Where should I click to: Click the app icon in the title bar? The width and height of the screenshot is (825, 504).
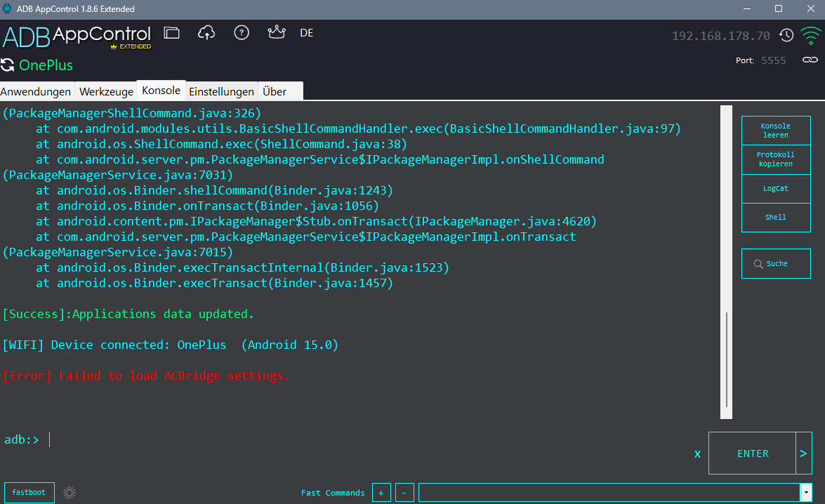tap(7, 9)
